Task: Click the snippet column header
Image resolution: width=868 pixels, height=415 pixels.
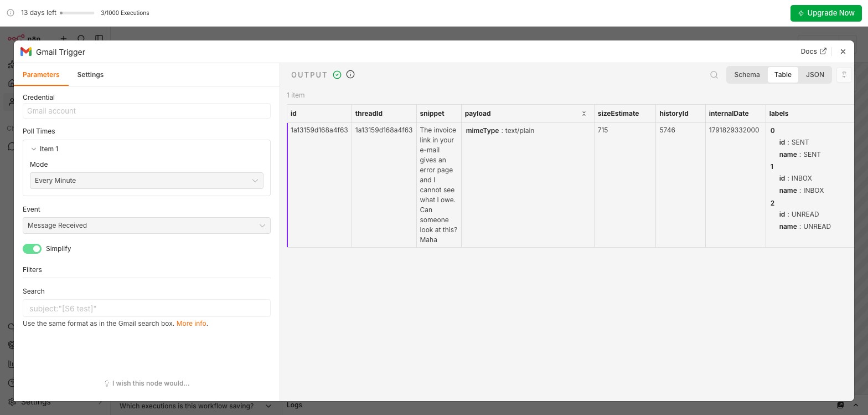Action: pos(439,114)
